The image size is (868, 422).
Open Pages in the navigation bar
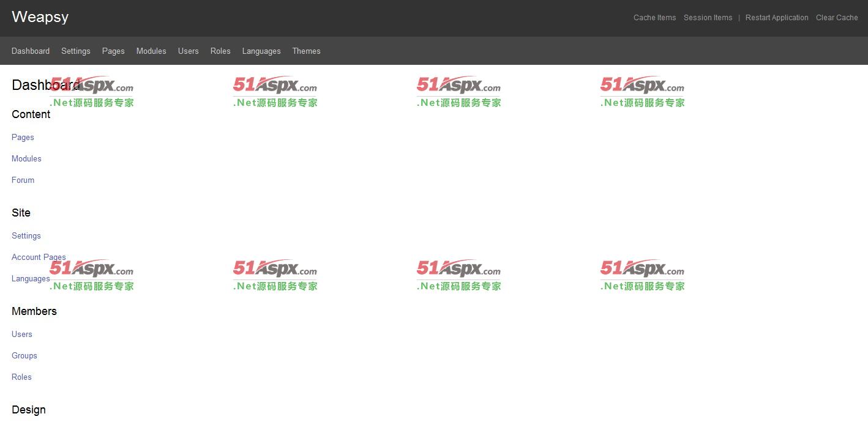tap(113, 51)
